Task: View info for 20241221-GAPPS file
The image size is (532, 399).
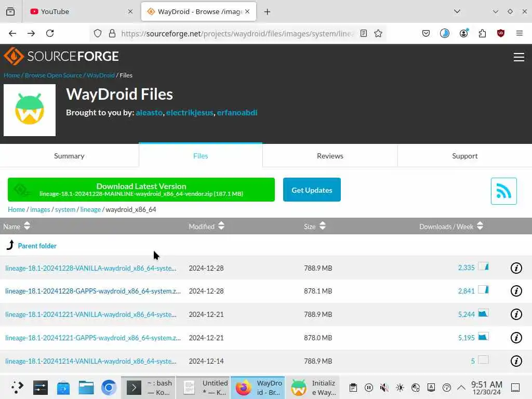Action: [516, 338]
